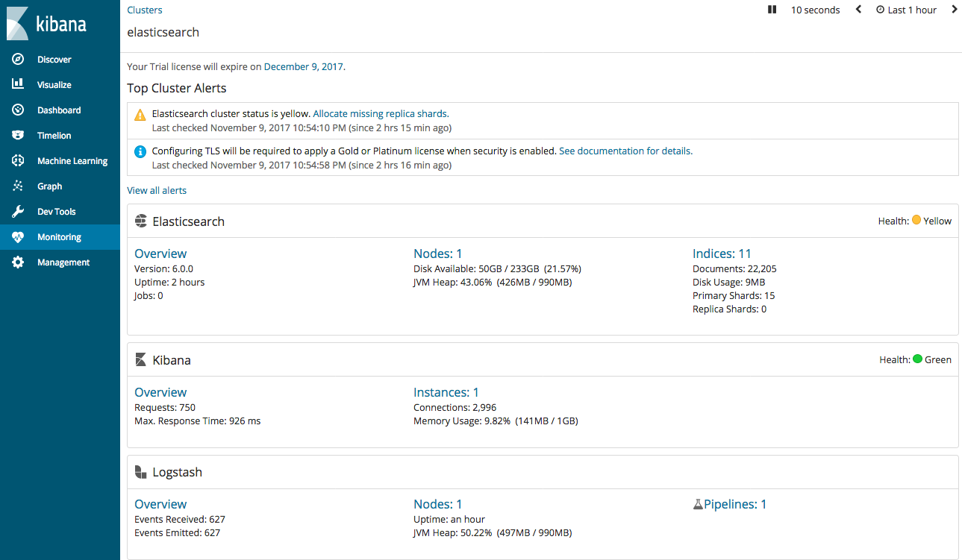Open the Last 1 hour time picker

point(906,10)
